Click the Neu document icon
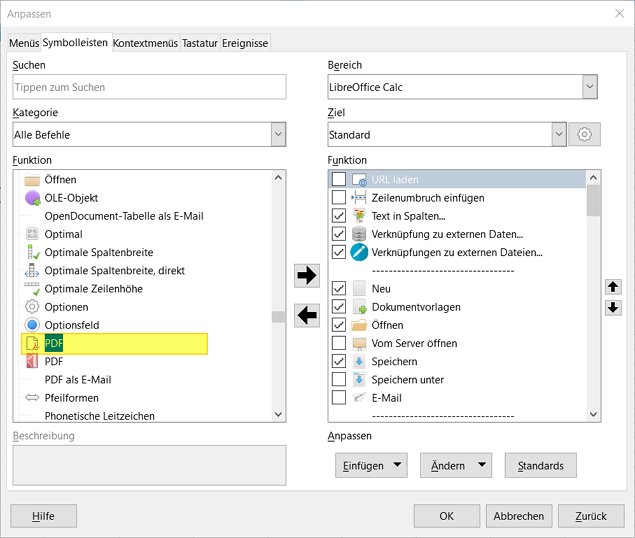This screenshot has width=635, height=538. pyautogui.click(x=359, y=288)
